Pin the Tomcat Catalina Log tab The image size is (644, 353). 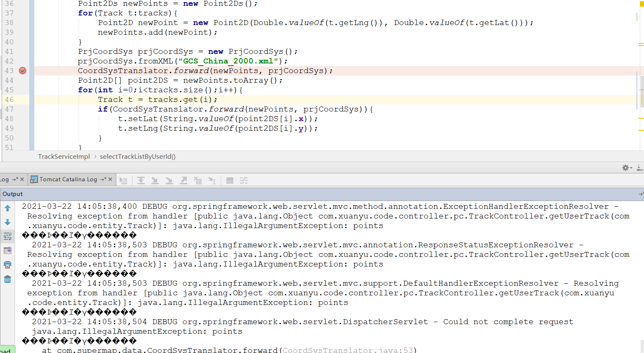tap(103, 179)
